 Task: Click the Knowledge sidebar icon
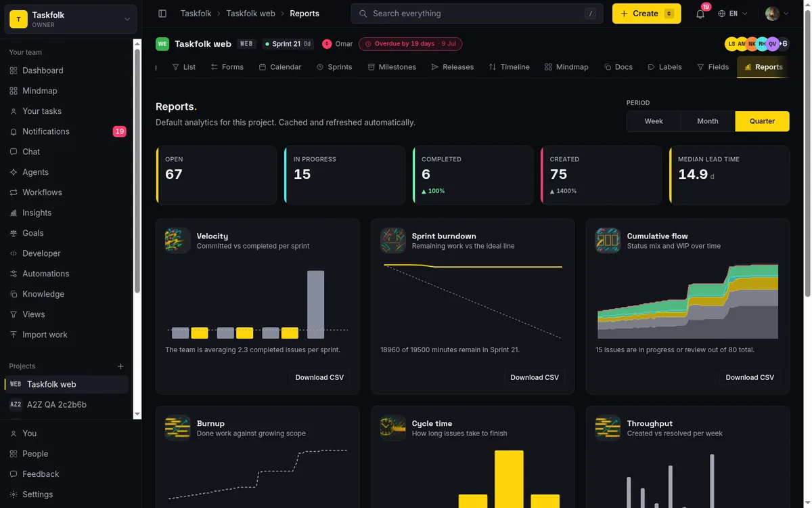click(x=14, y=294)
